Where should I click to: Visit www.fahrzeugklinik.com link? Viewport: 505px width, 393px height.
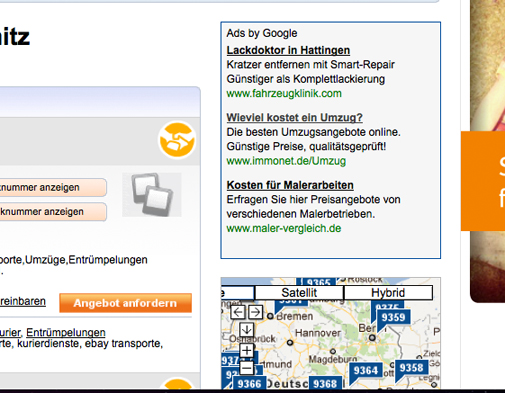coord(284,93)
